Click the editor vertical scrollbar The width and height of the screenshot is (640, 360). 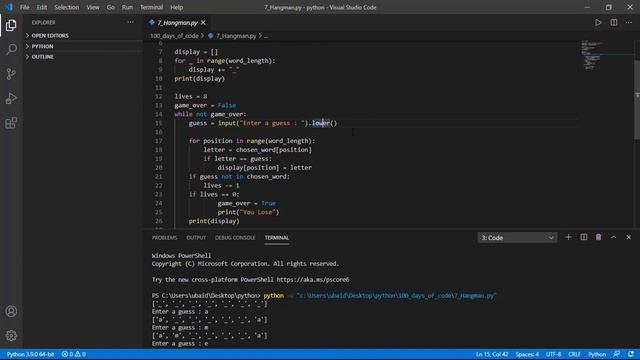[637, 100]
